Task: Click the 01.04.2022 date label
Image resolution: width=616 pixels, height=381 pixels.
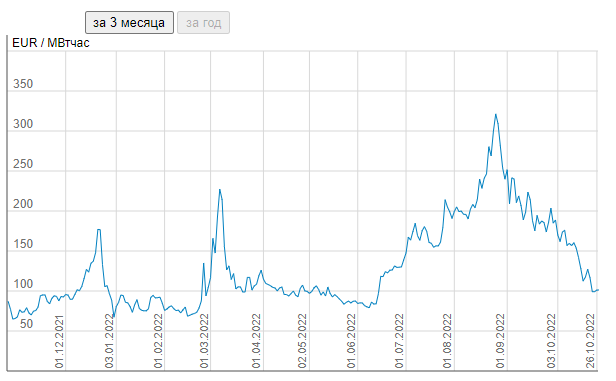Action: tap(256, 342)
